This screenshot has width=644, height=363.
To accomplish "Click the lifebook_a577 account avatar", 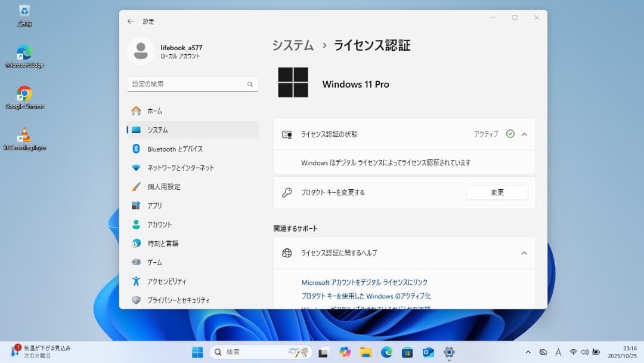I will [141, 52].
